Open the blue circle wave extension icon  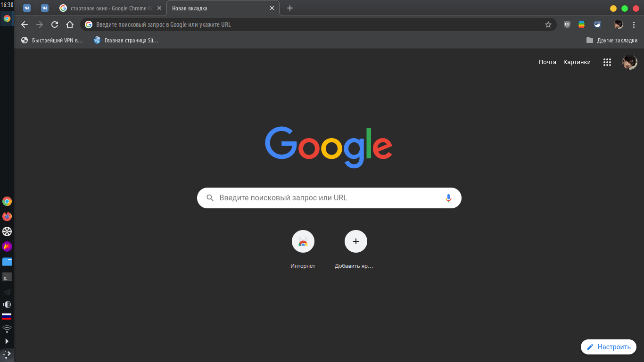click(597, 25)
